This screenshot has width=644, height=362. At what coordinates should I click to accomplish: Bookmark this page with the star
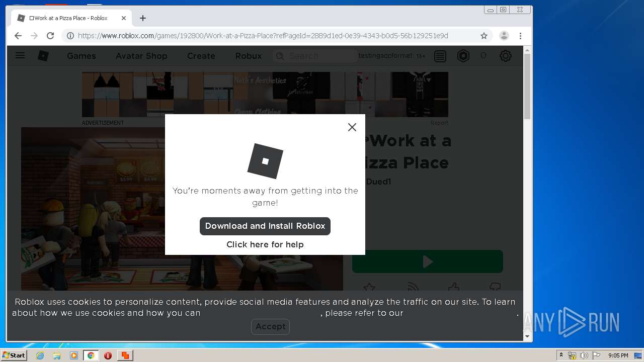pos(484,36)
